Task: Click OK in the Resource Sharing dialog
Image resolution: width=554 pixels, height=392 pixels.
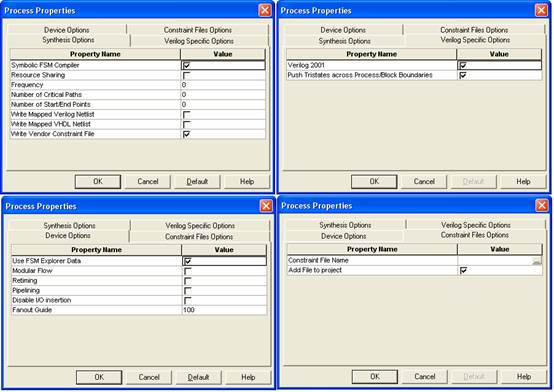Action: coord(98,182)
